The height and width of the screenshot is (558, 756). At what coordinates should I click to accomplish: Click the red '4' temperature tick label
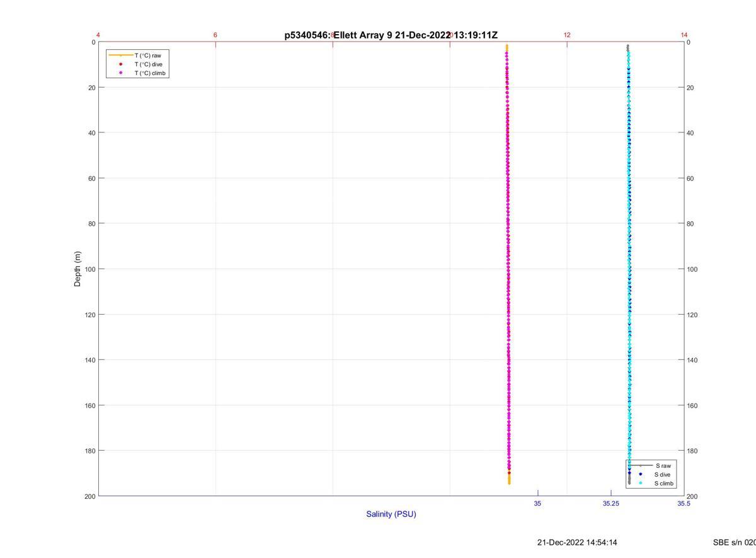[98, 35]
